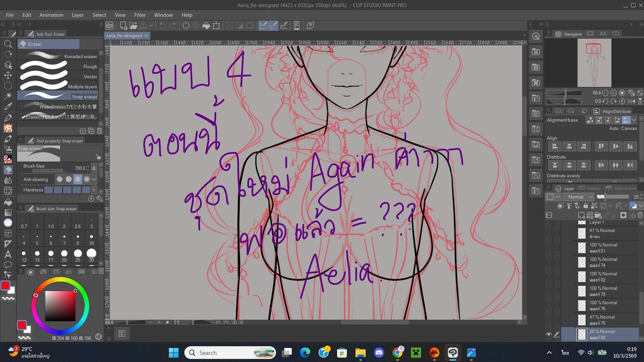
Task: Select the Kneaded eraser sub tool
Action: click(x=58, y=56)
